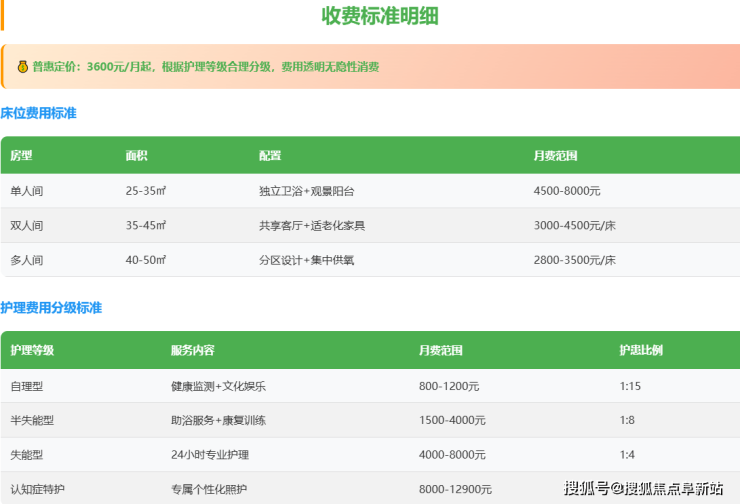740x504 pixels.
Task: Select the 自理型 care level row
Action: [x=27, y=386]
